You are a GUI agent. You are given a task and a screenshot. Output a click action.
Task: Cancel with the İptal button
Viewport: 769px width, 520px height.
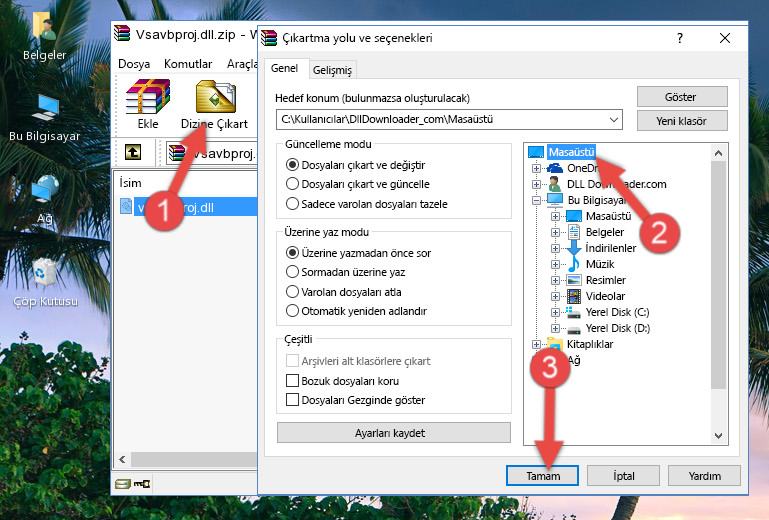click(x=623, y=476)
